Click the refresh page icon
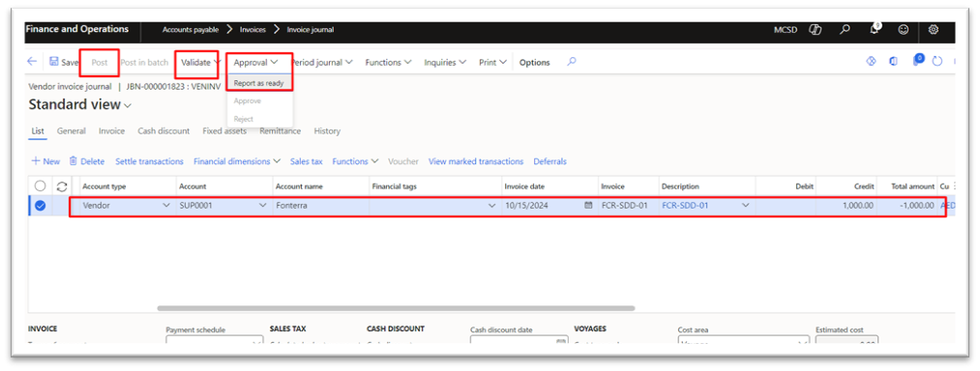Viewport: 980px width, 371px height. click(936, 61)
